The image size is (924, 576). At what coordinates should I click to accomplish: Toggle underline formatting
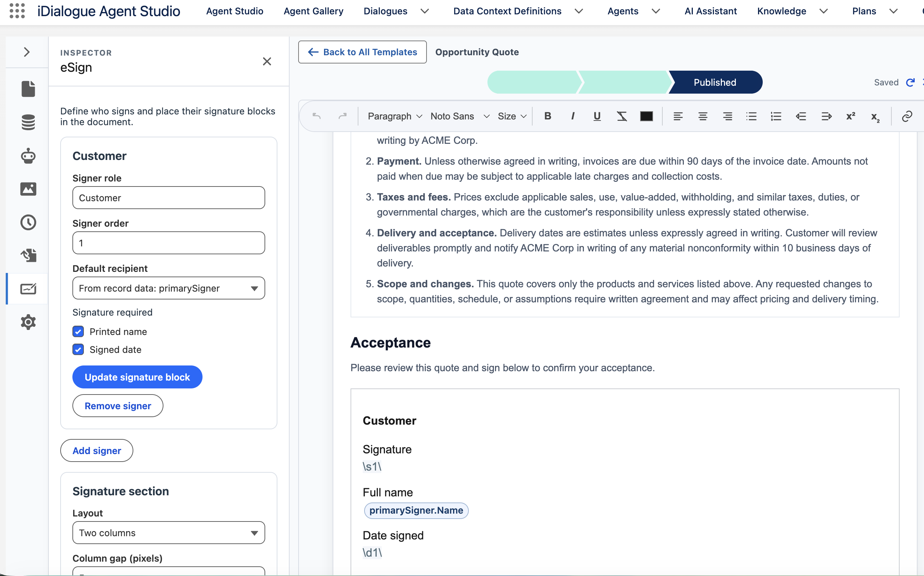pos(597,116)
